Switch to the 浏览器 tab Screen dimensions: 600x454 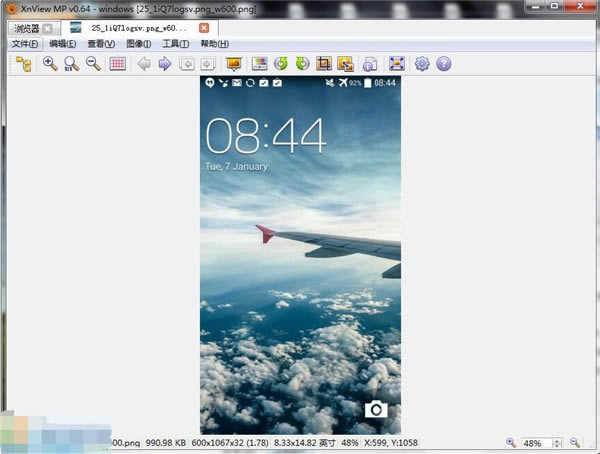27,29
